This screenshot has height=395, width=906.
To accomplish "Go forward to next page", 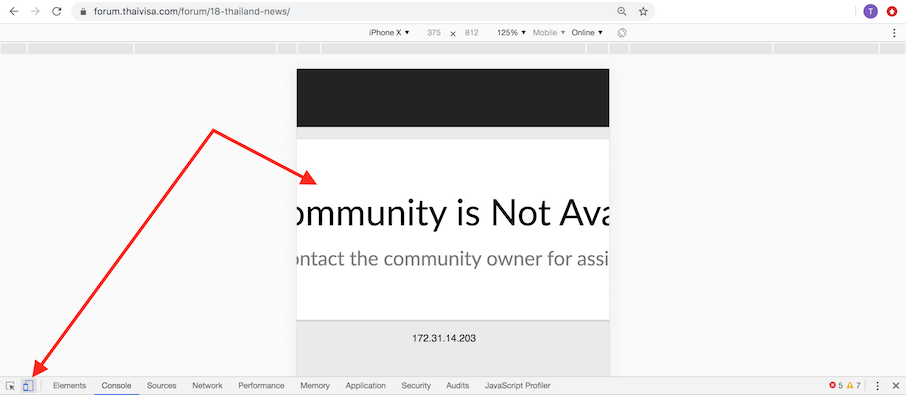I will point(35,12).
